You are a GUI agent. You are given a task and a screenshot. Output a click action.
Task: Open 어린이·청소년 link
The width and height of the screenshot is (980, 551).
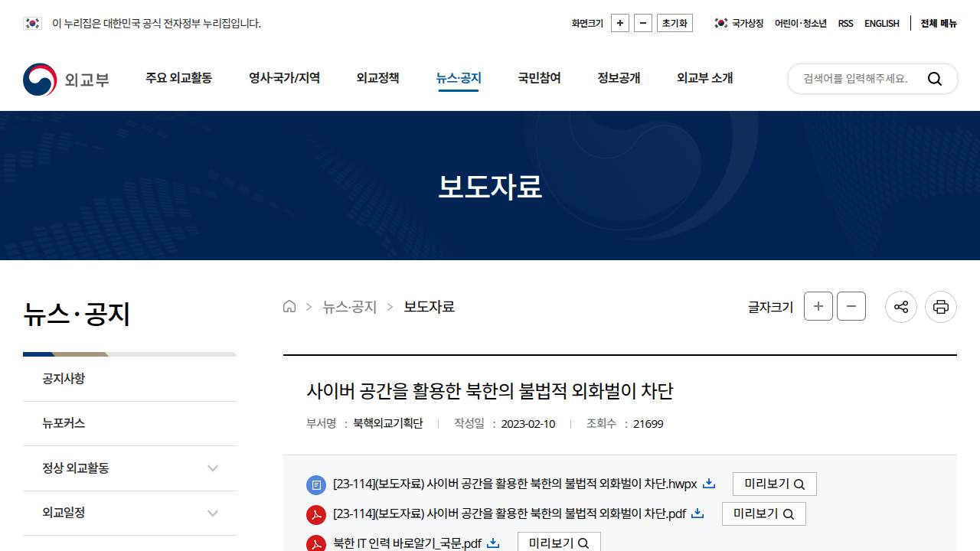click(x=801, y=23)
